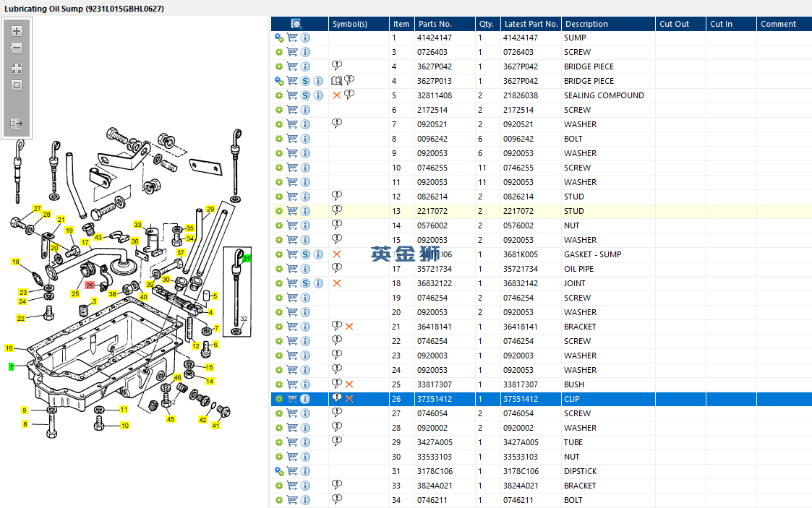
Task: Click the gears icon for SUMP row
Action: coord(279,38)
